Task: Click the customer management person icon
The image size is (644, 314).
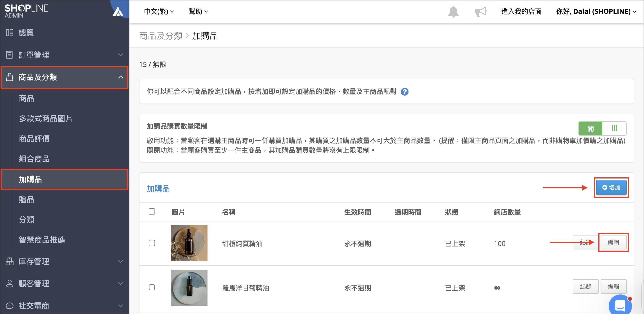Action: click(x=9, y=284)
